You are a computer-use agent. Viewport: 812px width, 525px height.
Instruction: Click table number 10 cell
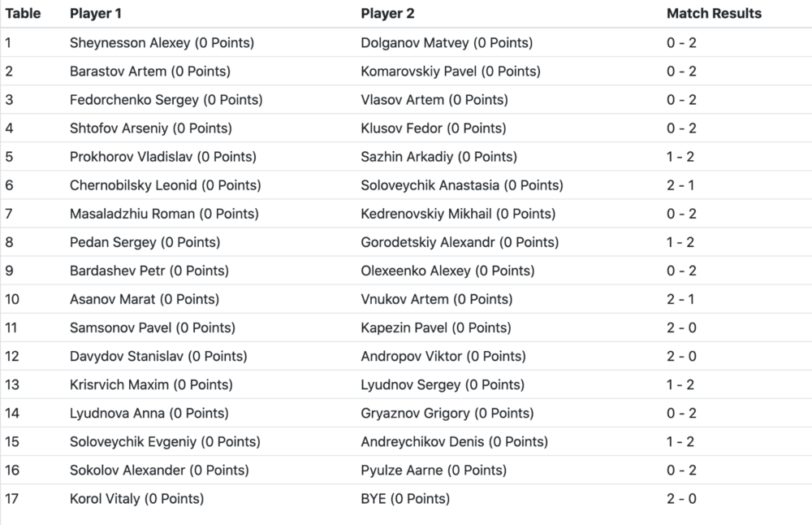12,299
